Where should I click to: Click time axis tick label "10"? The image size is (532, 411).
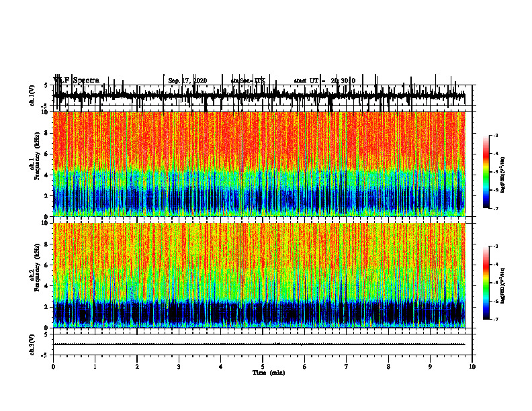(472, 367)
